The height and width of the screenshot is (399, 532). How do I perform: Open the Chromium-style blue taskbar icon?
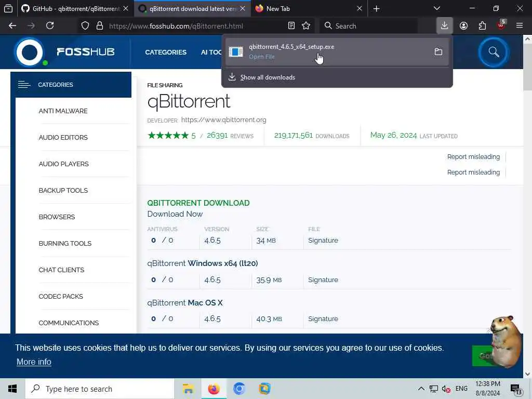(x=239, y=389)
